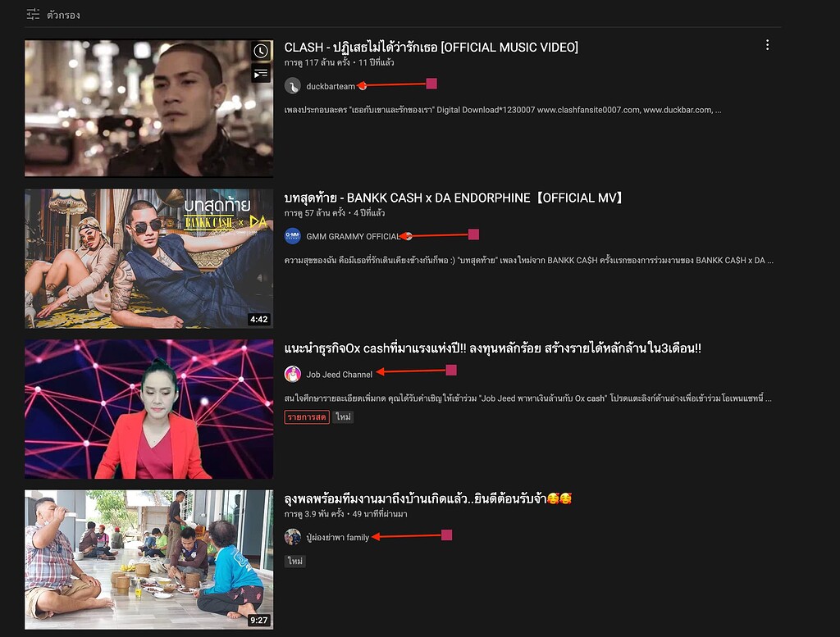Open บทสุดท้าย BANKK CASH x DA ENDORPHINE title
The width and height of the screenshot is (840, 637).
click(x=454, y=198)
